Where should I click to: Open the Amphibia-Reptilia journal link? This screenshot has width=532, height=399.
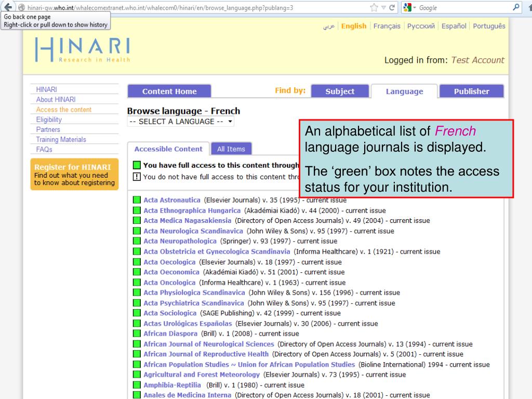[172, 385]
